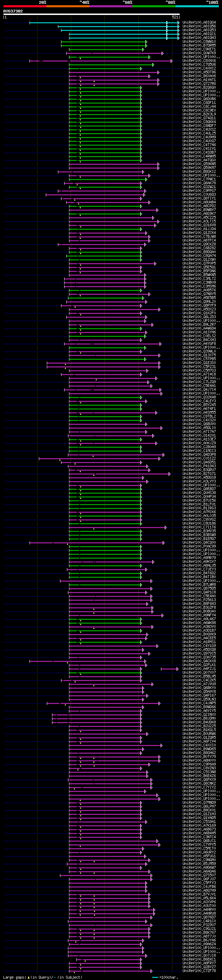The image size is (222, 980).
Task: Select the UniRef100_Q876D7 label
Action: tap(199, 917)
